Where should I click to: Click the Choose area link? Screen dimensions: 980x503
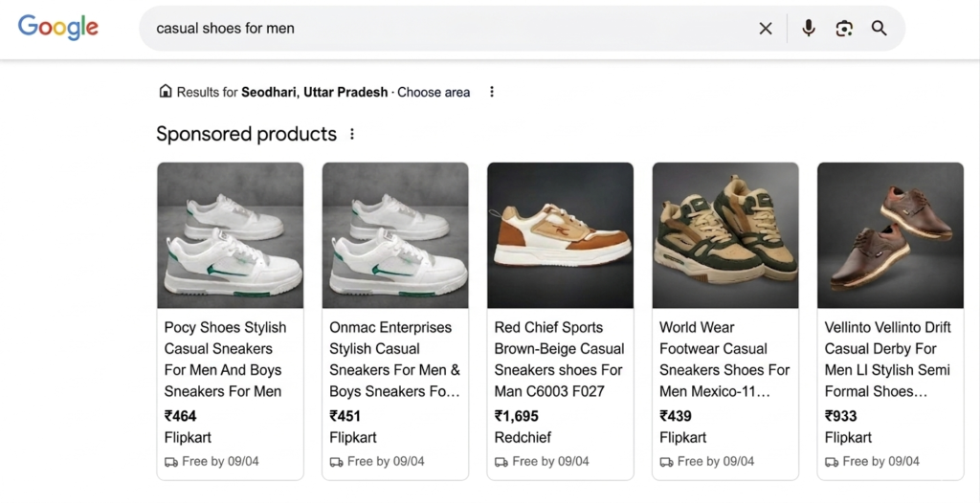pos(434,93)
